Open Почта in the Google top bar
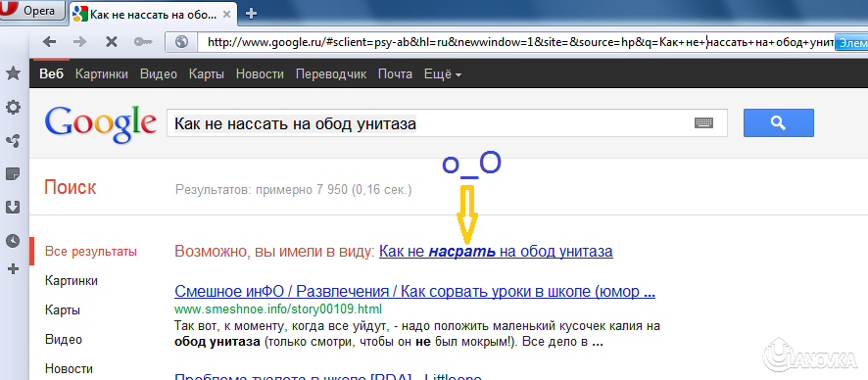The height and width of the screenshot is (380, 868). 395,74
